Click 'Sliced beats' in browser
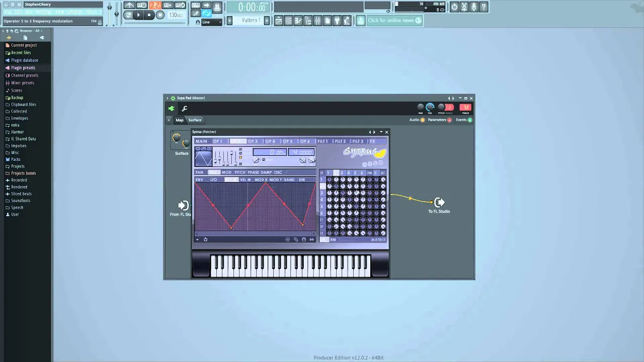This screenshot has height=362, width=644. click(x=21, y=194)
